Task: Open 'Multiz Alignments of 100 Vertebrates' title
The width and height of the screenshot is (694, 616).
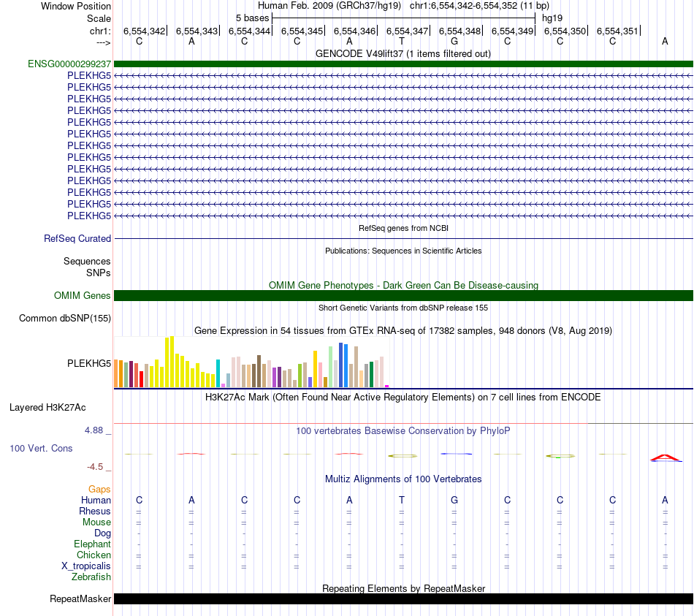Action: (403, 479)
